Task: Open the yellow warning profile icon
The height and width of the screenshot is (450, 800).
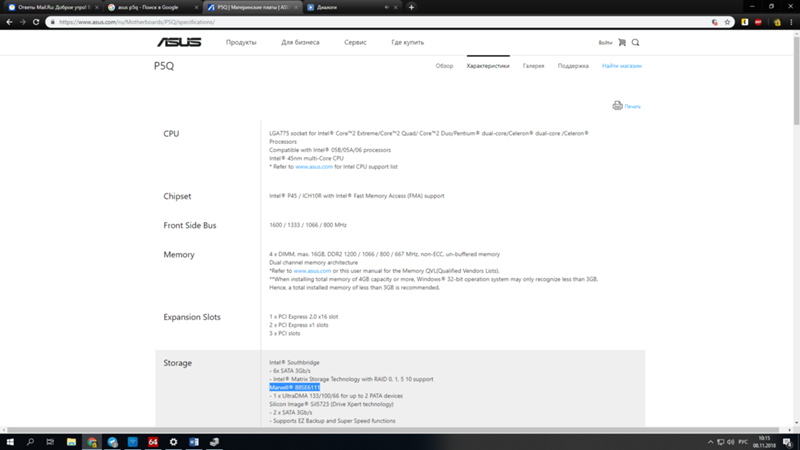Action: pyautogui.click(x=777, y=22)
